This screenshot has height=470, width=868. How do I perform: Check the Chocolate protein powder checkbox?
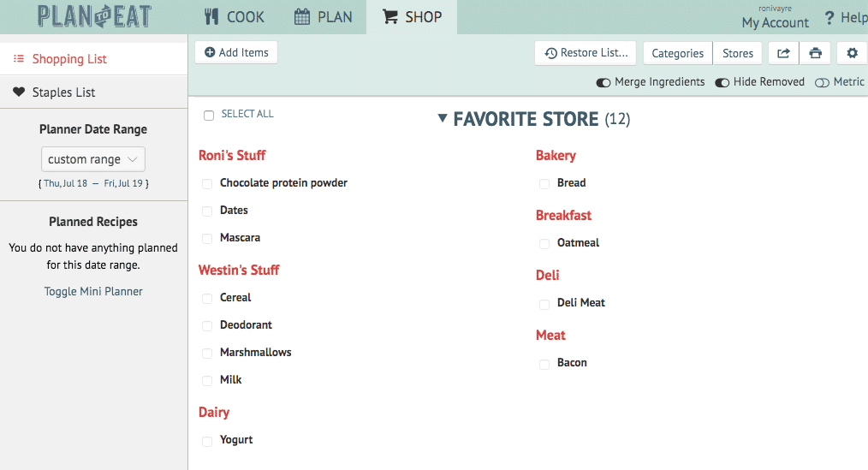click(x=207, y=184)
